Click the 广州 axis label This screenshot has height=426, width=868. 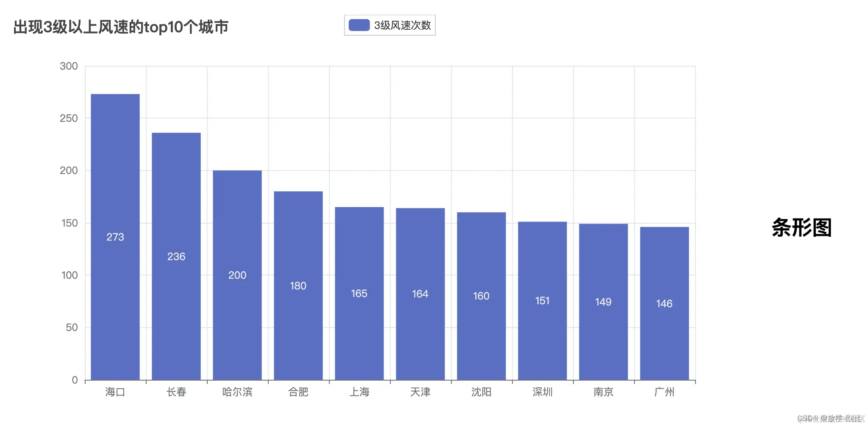tap(664, 392)
